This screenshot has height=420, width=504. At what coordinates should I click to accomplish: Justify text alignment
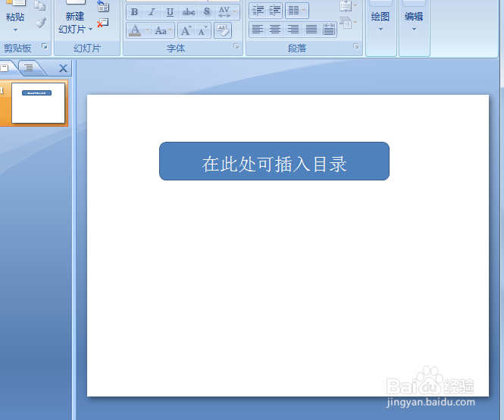(311, 30)
